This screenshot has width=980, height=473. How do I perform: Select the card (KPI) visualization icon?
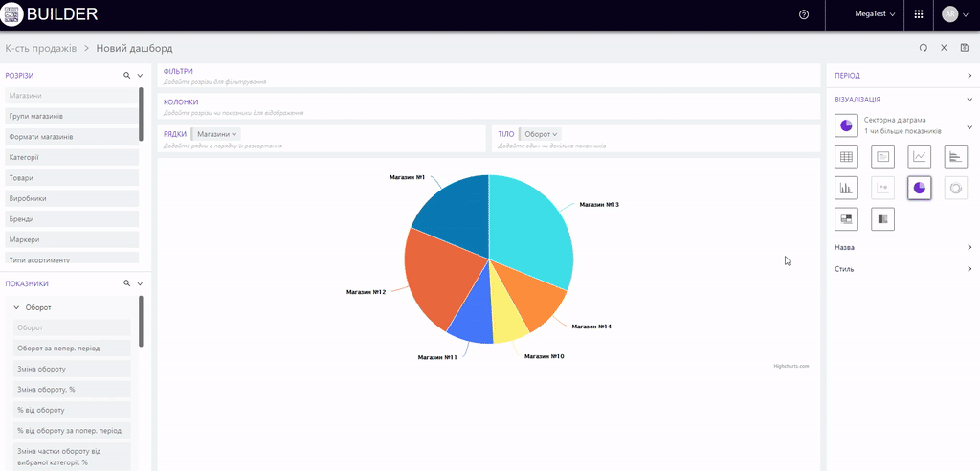point(882,156)
